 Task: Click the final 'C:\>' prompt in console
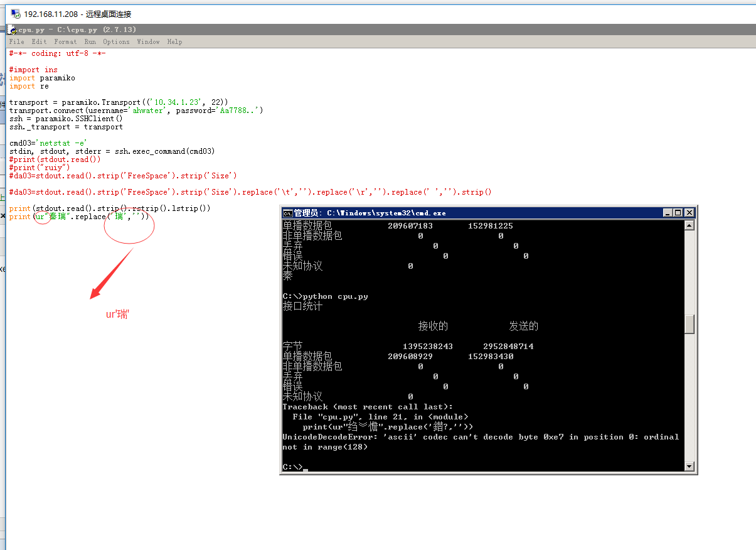[x=292, y=467]
